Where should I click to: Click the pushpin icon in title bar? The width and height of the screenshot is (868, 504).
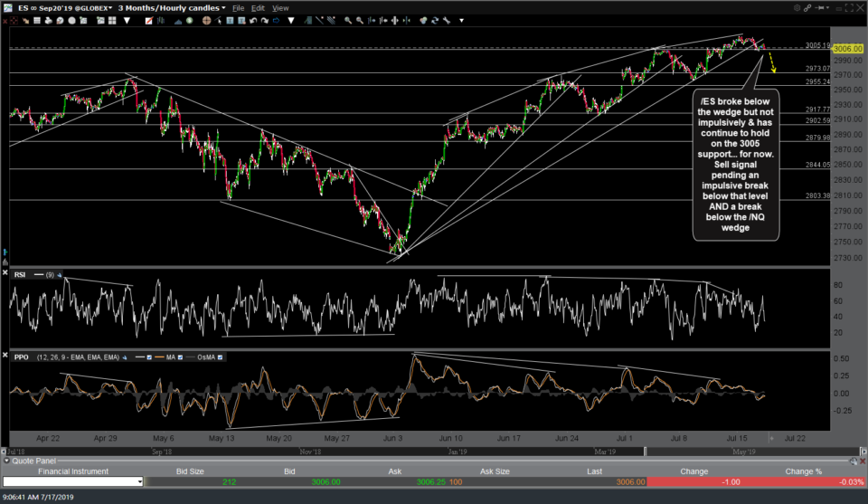819,8
